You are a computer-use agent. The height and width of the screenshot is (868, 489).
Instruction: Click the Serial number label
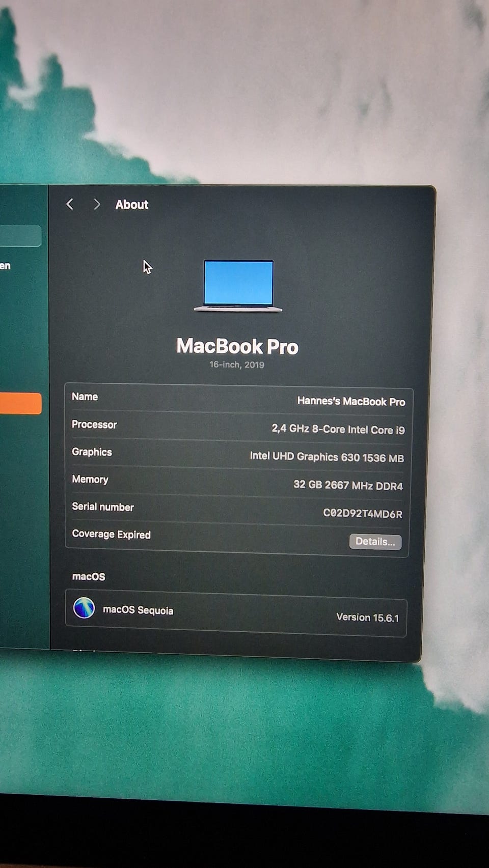(x=103, y=507)
